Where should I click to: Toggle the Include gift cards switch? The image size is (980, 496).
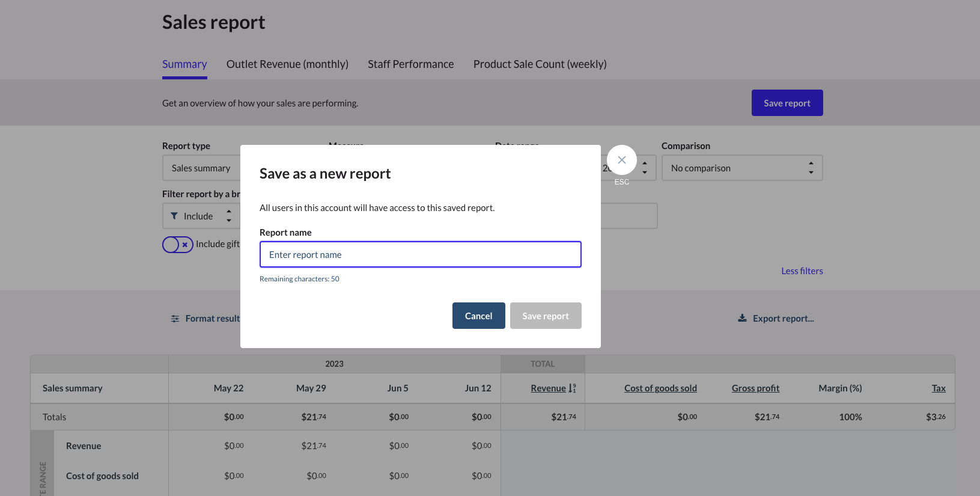[x=178, y=245]
